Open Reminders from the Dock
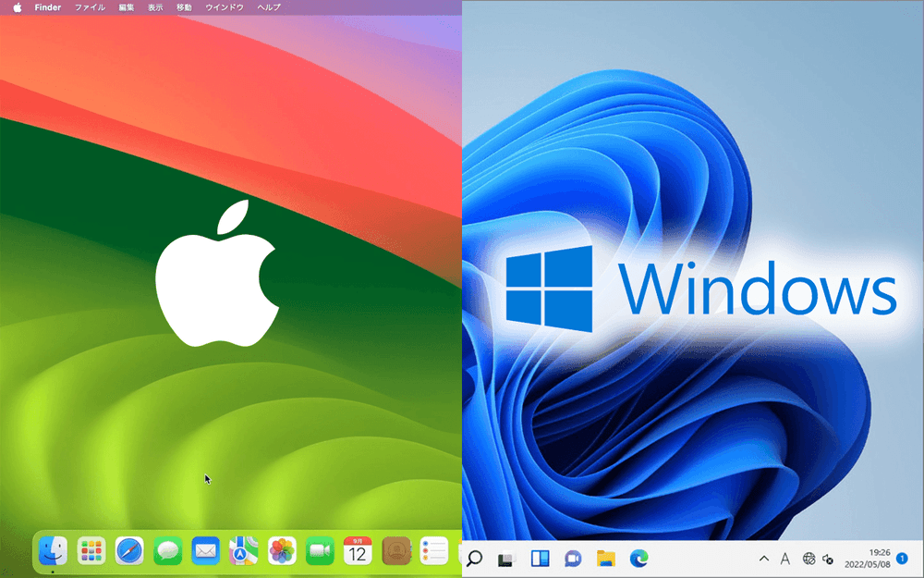Viewport: 924px width, 578px height. coord(433,552)
